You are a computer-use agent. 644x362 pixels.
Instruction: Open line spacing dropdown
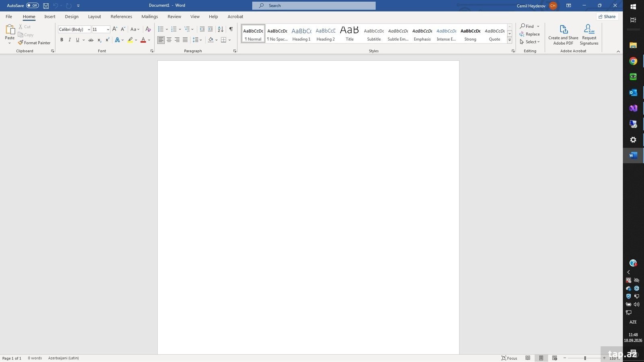click(x=197, y=40)
